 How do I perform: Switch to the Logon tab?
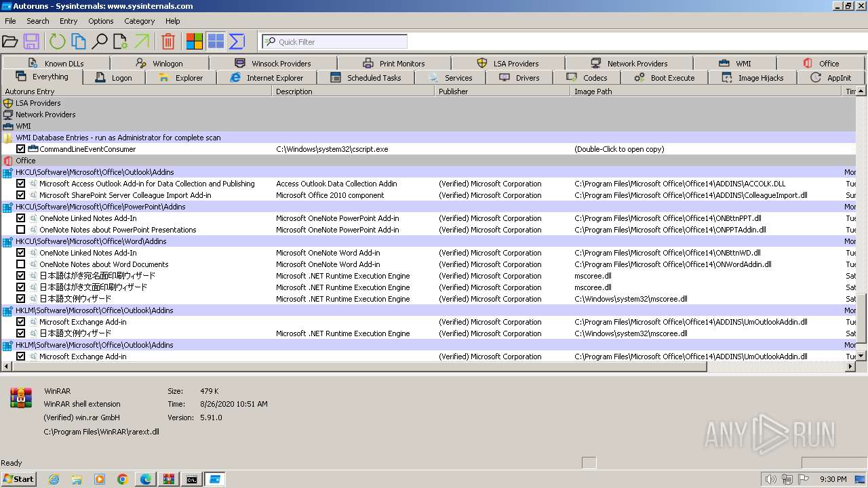(x=114, y=78)
